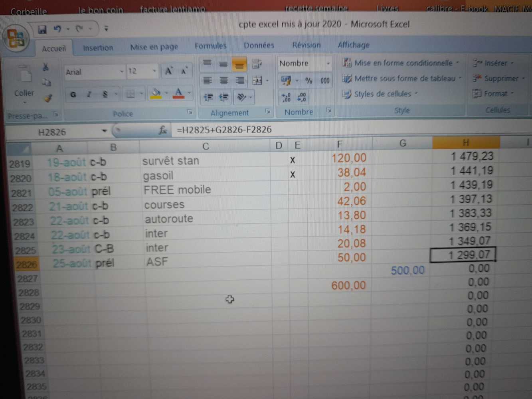Save the workbook with the floppy icon

coord(42,29)
